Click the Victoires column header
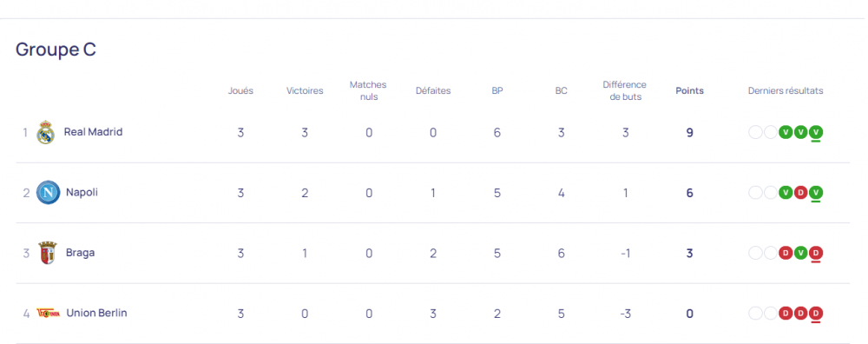Image resolution: width=868 pixels, height=344 pixels. tap(305, 91)
